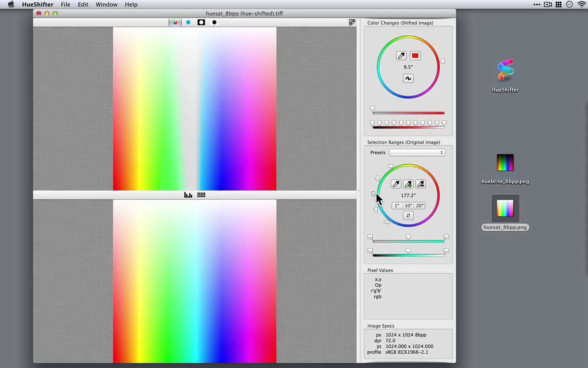Switch to the blue circle view mode
Image resolution: width=588 pixels, height=368 pixels.
click(x=188, y=22)
